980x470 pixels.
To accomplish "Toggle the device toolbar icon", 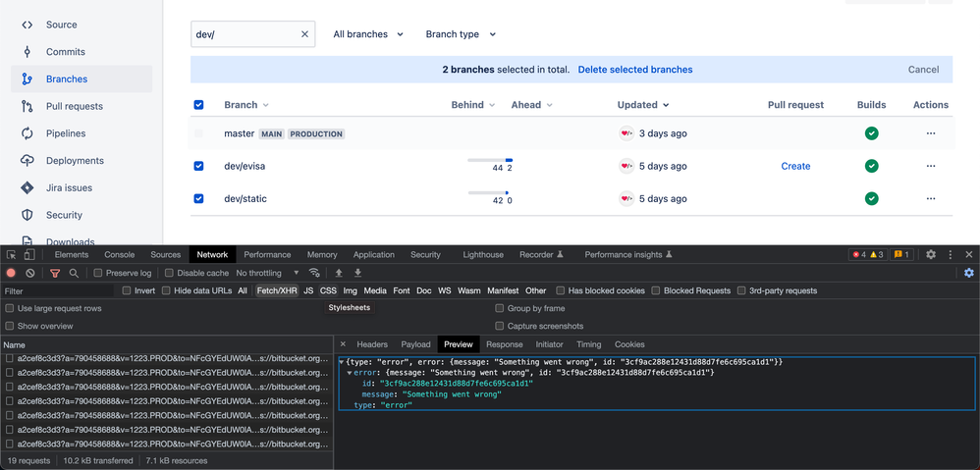I will click(x=29, y=255).
